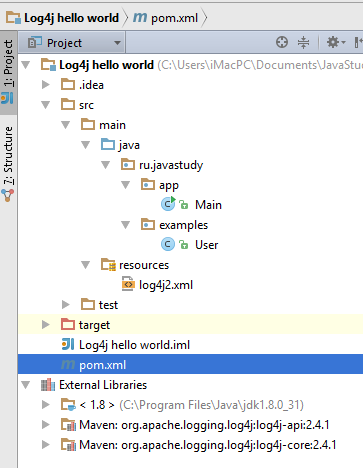Select the Main class label

(208, 205)
